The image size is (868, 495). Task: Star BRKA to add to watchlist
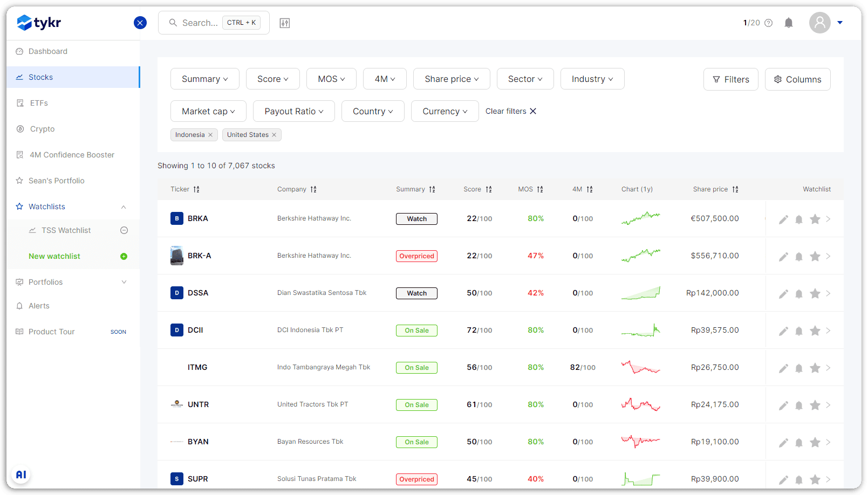[x=815, y=219]
